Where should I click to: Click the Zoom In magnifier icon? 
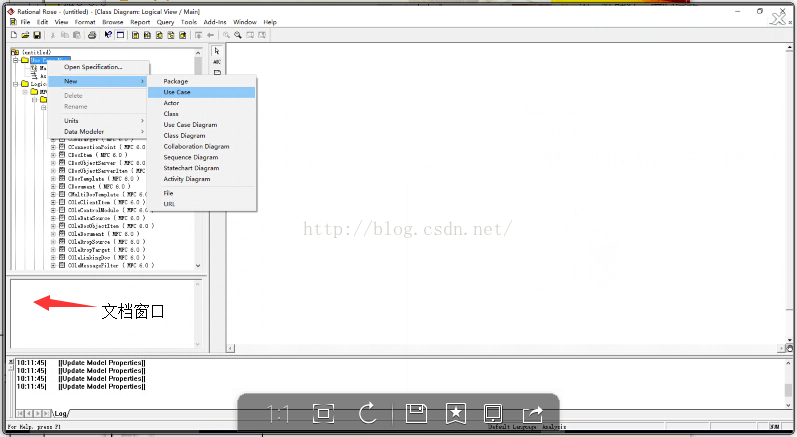[226, 35]
